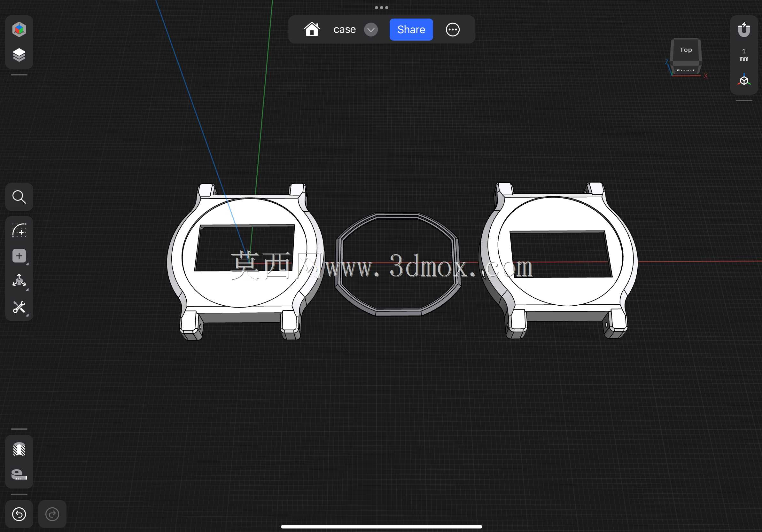Screen dimensions: 762x532
Task: Open the more options ellipsis menu
Action: coord(452,29)
